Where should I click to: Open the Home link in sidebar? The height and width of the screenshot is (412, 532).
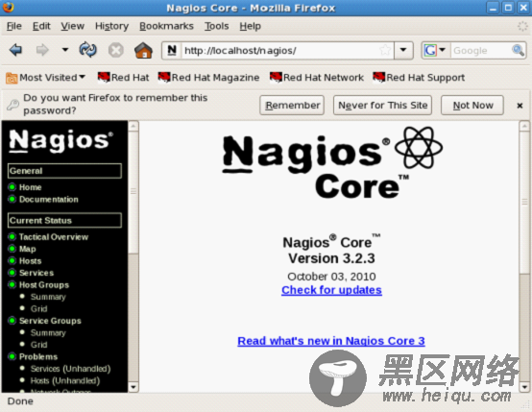(30, 187)
